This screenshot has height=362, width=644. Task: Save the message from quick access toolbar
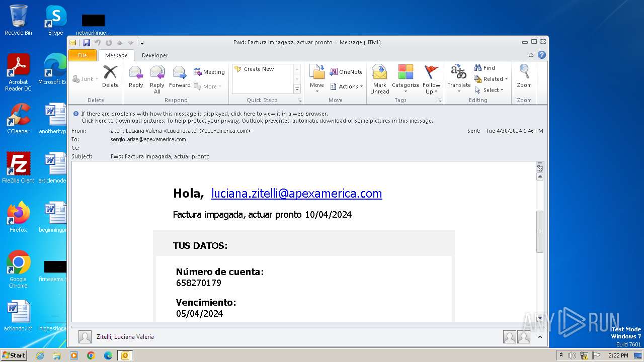pos(87,43)
